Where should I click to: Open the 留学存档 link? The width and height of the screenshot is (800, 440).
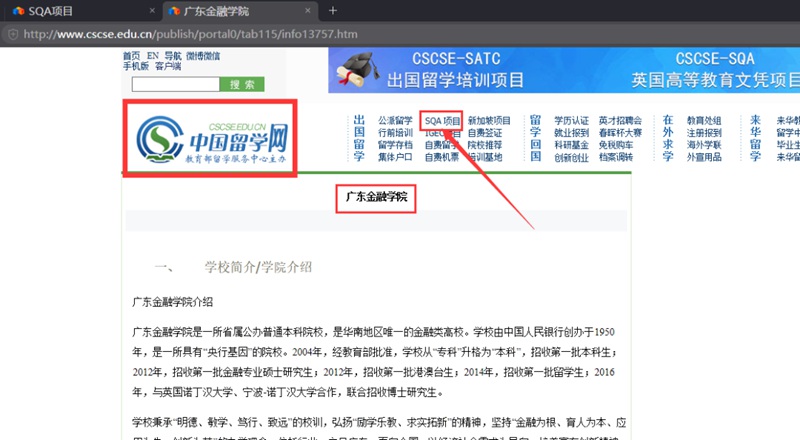[x=395, y=145]
